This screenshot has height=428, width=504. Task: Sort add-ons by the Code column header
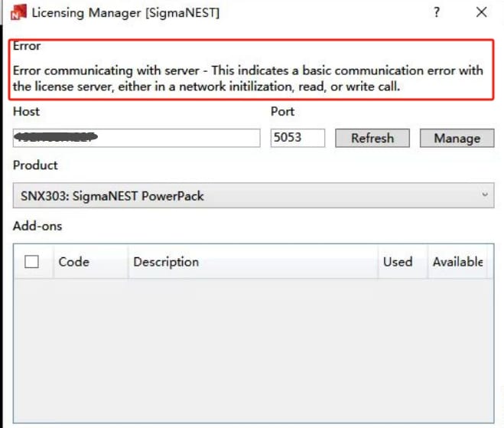91,262
